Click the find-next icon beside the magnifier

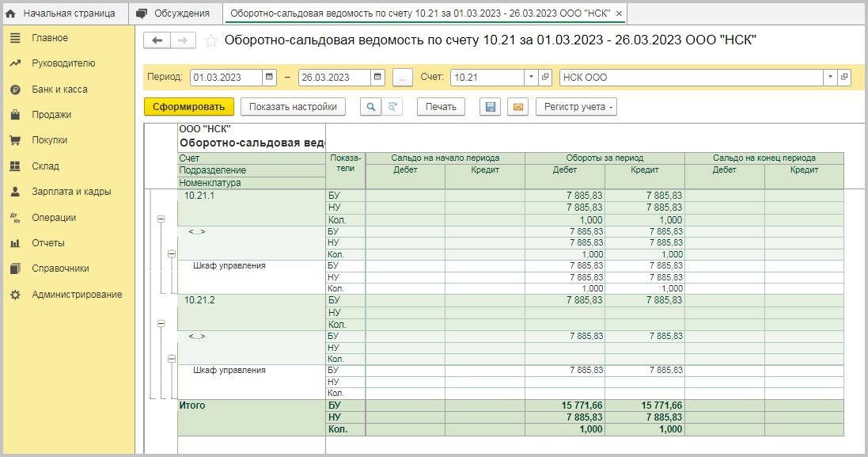pyautogui.click(x=392, y=107)
